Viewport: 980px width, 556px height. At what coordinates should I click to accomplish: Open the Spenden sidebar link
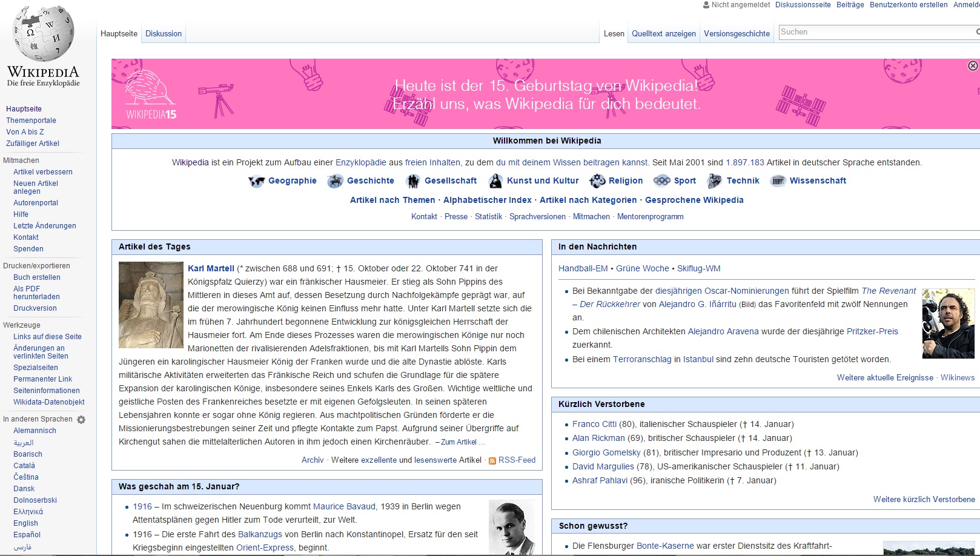28,249
